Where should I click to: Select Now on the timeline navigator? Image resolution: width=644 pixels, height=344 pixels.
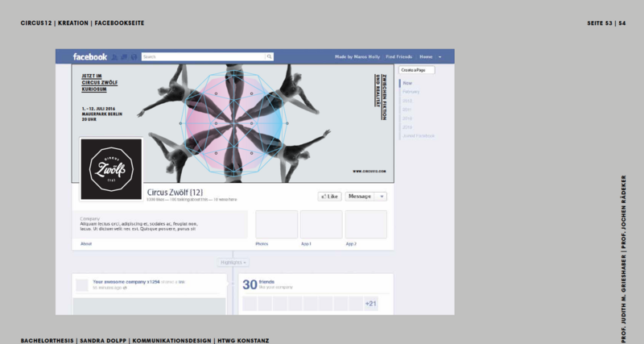(408, 83)
